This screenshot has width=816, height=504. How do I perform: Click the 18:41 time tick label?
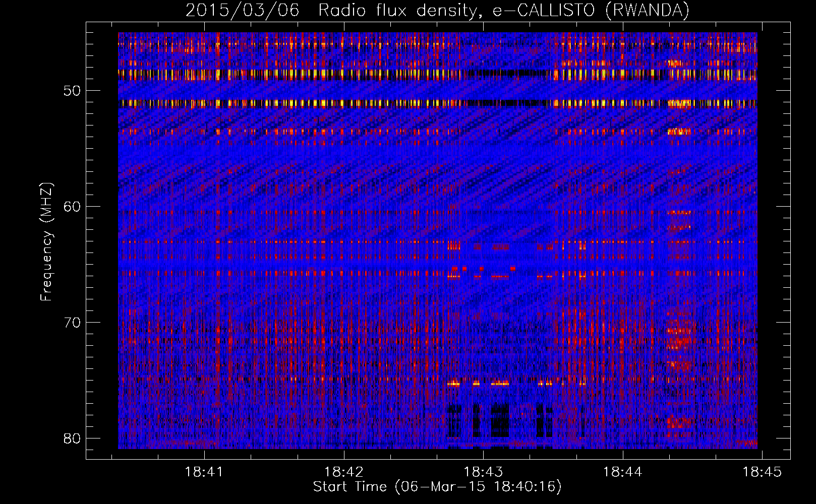click(204, 472)
